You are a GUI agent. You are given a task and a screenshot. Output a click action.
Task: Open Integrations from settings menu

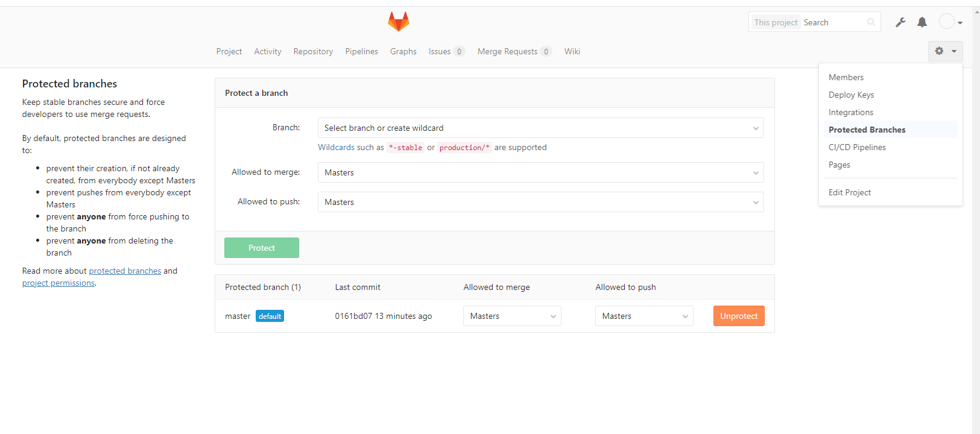890,112
